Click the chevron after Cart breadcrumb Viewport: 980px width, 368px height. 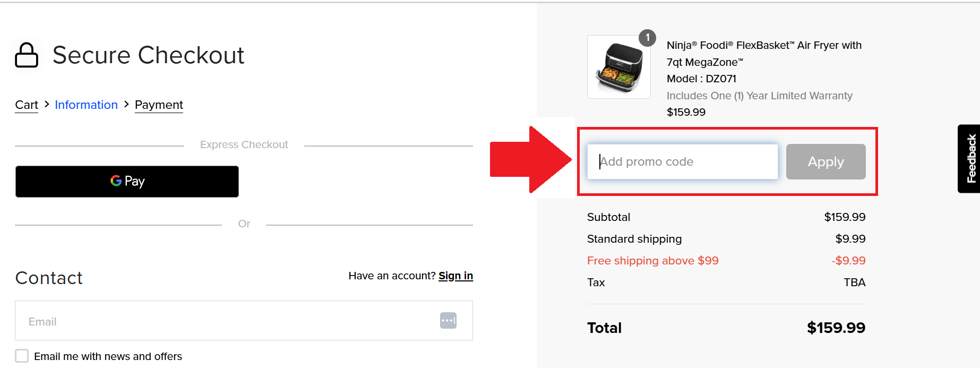[47, 105]
